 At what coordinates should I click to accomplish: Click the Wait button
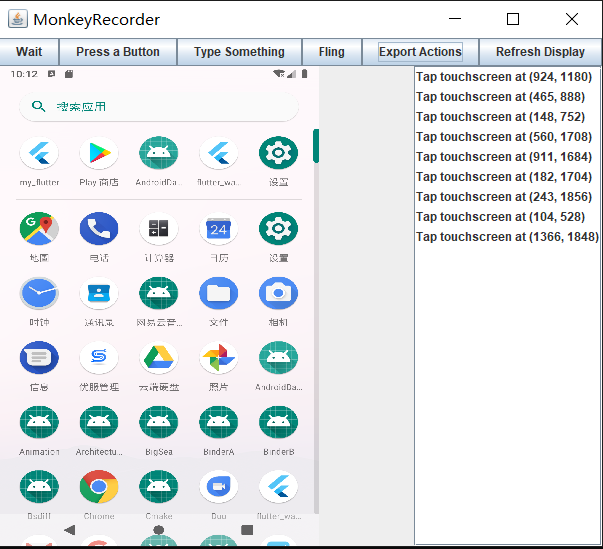29,52
